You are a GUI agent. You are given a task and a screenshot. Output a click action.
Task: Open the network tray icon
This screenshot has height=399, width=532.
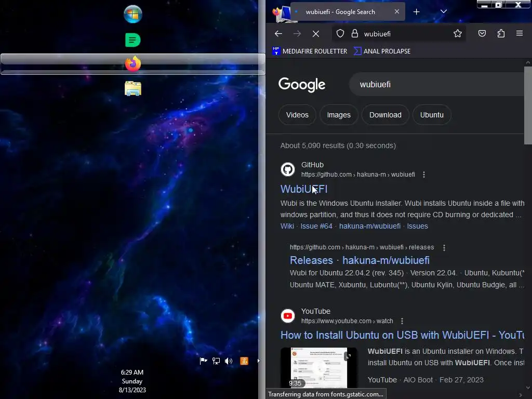[216, 361]
